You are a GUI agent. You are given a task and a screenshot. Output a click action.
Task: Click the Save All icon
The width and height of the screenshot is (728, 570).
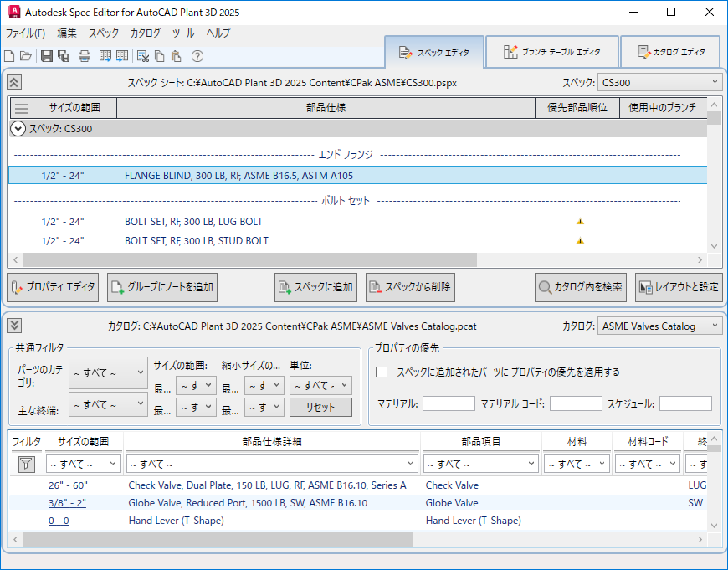64,56
